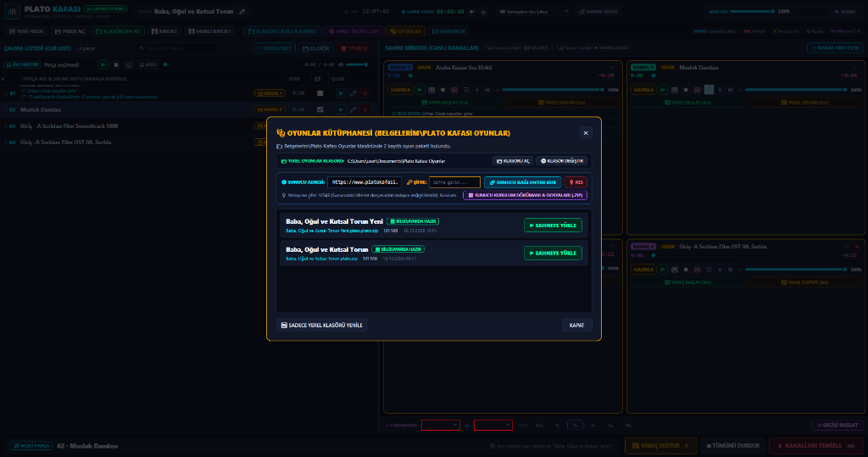Click YAVAŞ BAŞLAT (3sn) on Kanal 2
The image size is (868, 457).
(x=687, y=103)
